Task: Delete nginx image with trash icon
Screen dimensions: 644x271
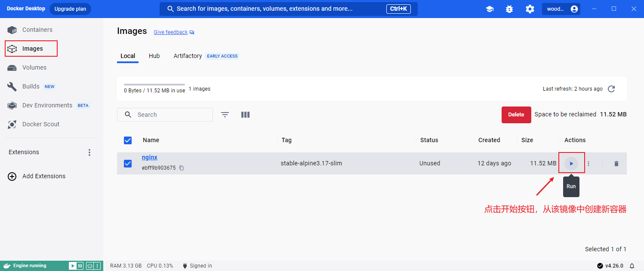Action: point(616,164)
